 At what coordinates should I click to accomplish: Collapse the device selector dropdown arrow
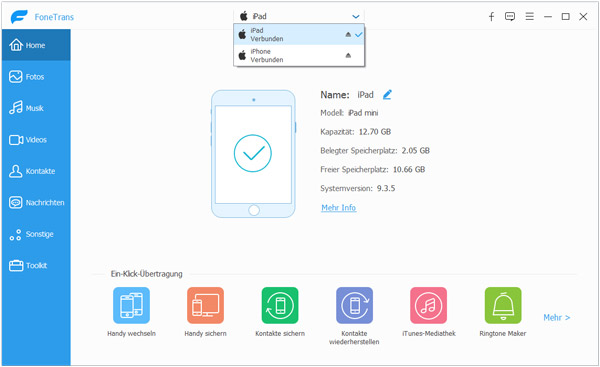coord(355,16)
